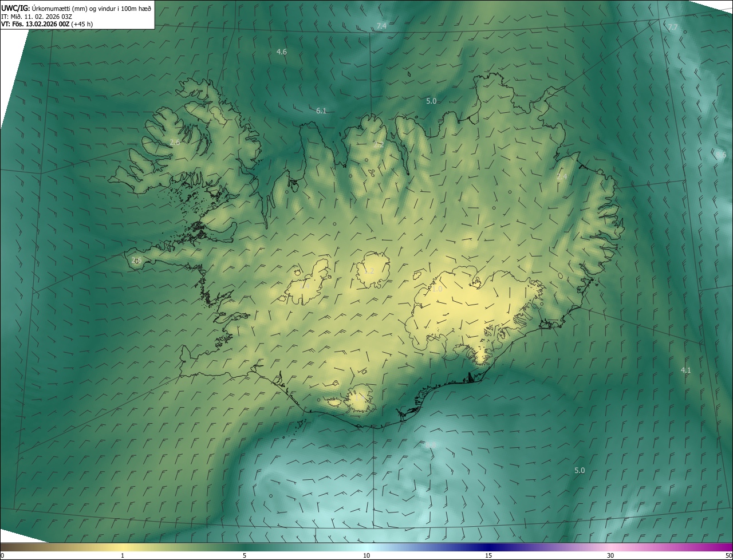Screen dimensions: 733x560
Task: Select the 8.6 value at the right edge
Action: pos(721,155)
